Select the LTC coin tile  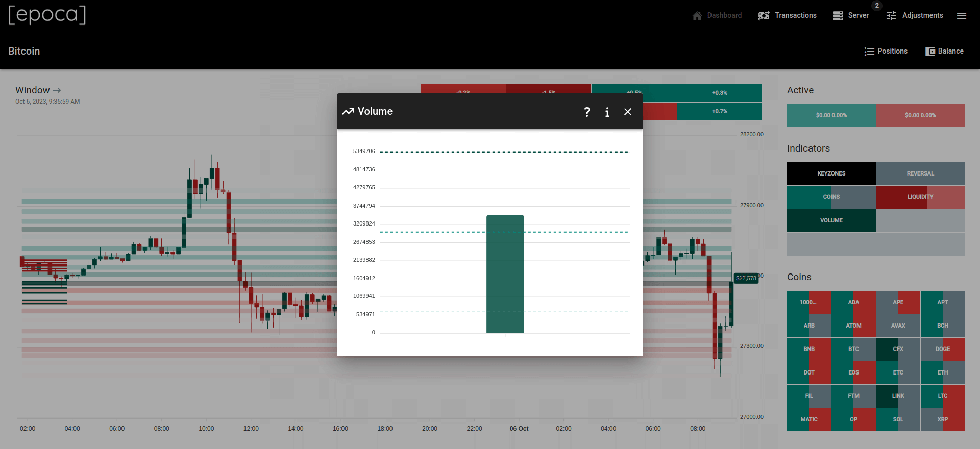click(943, 396)
